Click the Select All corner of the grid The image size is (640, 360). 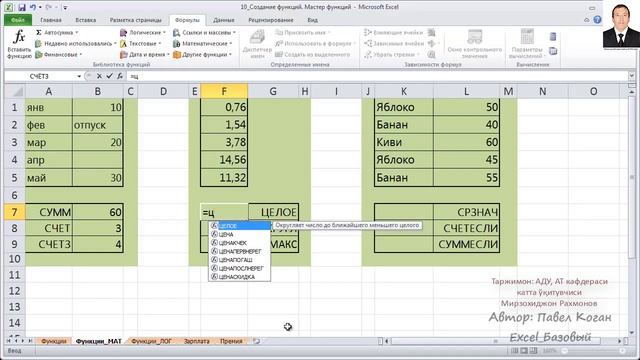coord(15,91)
